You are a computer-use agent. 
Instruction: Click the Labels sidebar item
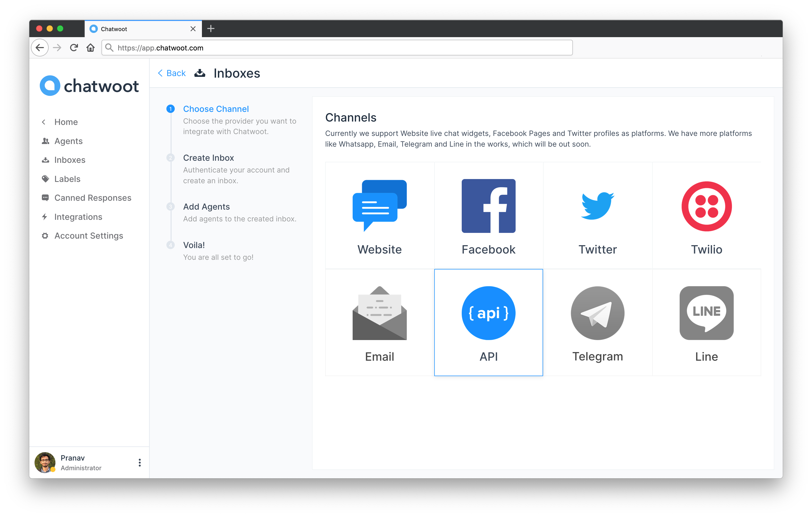pyautogui.click(x=67, y=179)
